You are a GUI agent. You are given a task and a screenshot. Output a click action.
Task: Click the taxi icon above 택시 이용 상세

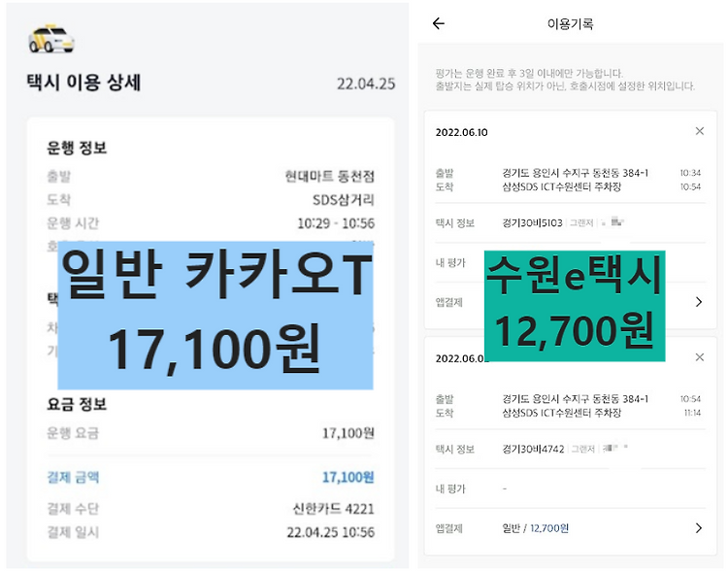coord(51,39)
